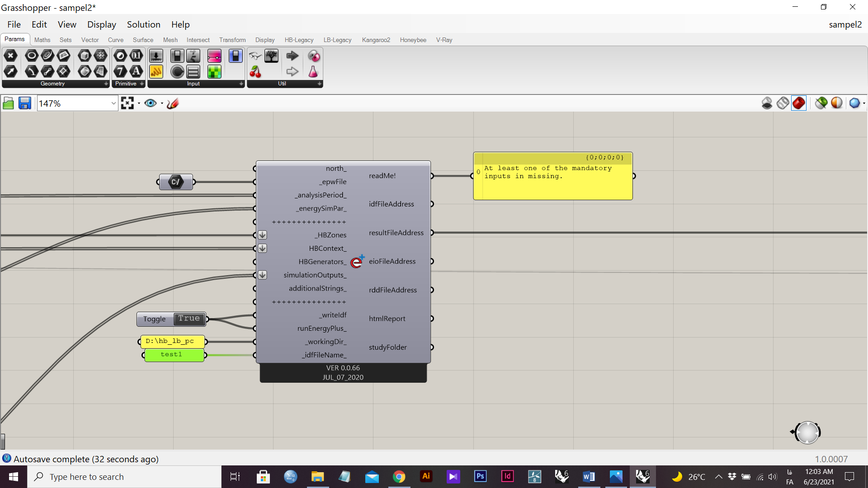Choose the Mesh parameter icon in Geometry
This screenshot has width=868, height=488.
pyautogui.click(x=100, y=56)
